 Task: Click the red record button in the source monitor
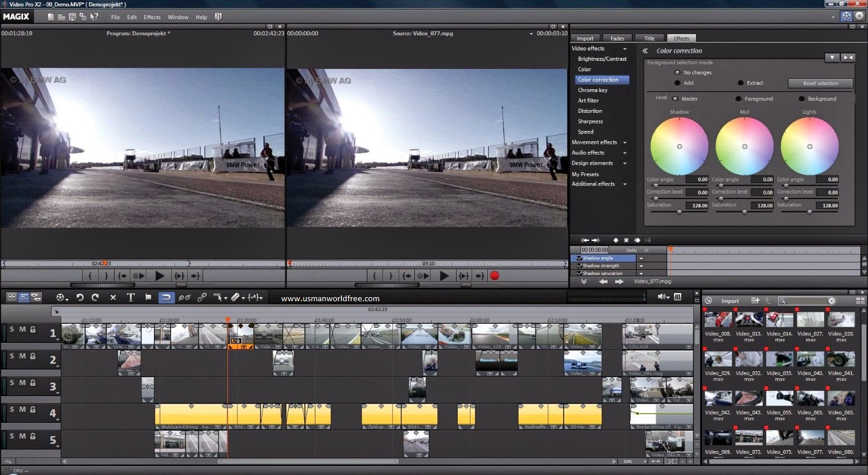494,276
